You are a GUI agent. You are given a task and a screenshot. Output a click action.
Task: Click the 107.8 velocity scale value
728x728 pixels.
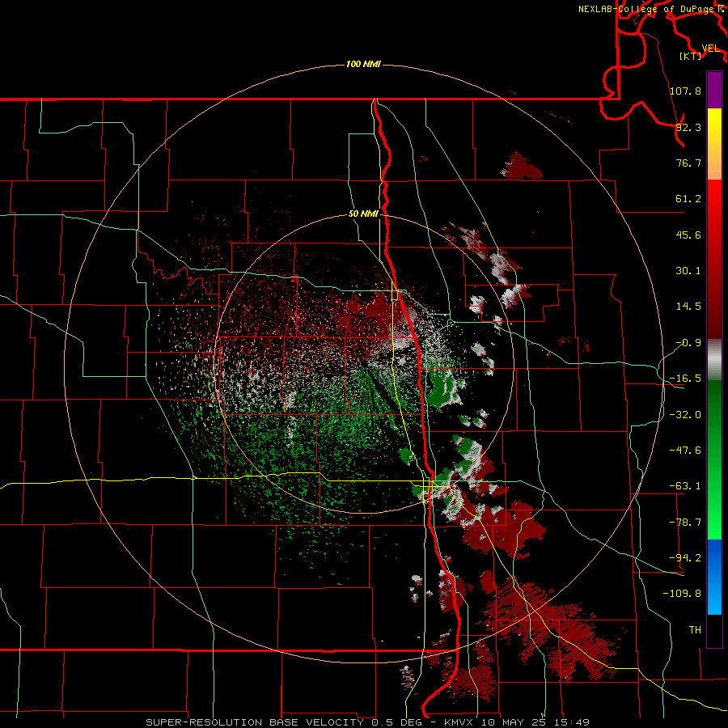click(x=685, y=91)
